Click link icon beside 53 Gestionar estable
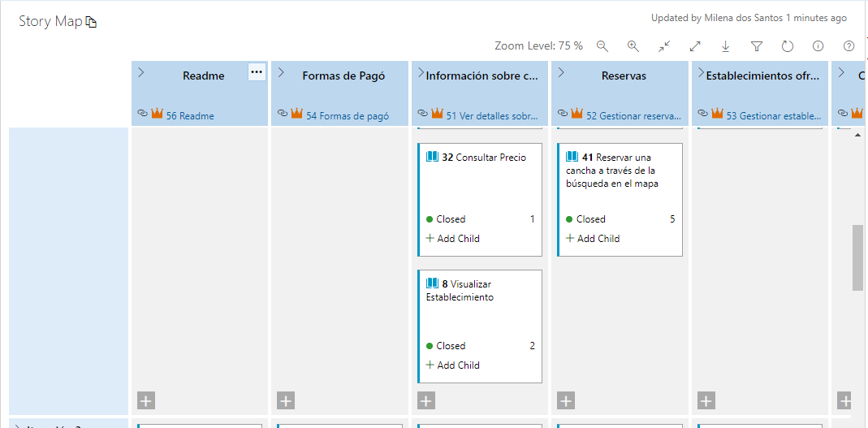 pyautogui.click(x=702, y=113)
